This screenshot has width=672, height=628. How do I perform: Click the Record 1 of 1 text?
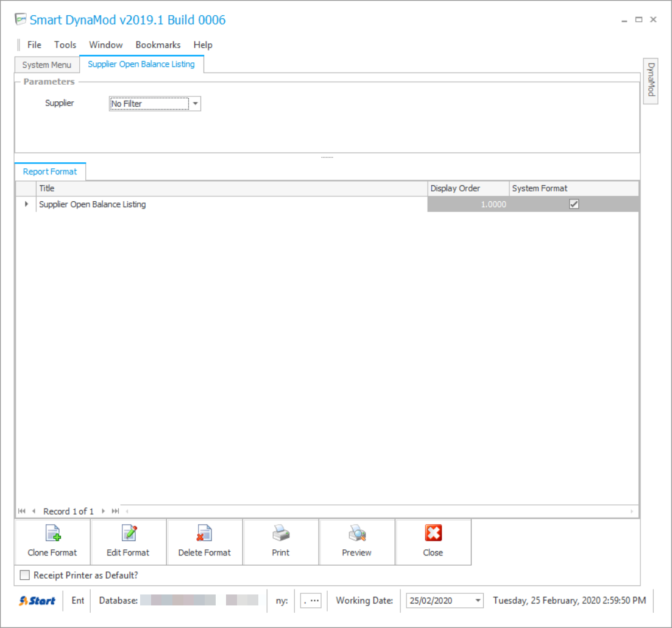tap(69, 511)
